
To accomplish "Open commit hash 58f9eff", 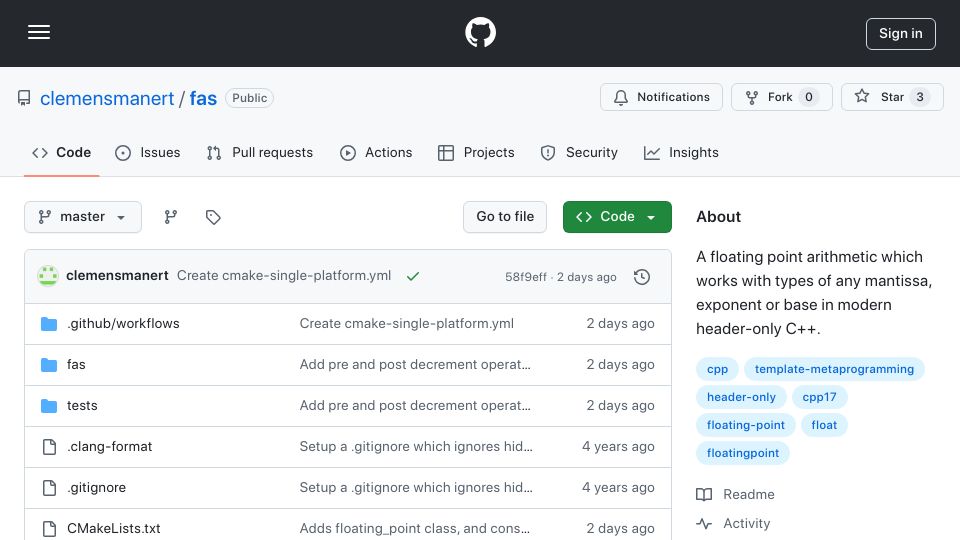I will (526, 277).
